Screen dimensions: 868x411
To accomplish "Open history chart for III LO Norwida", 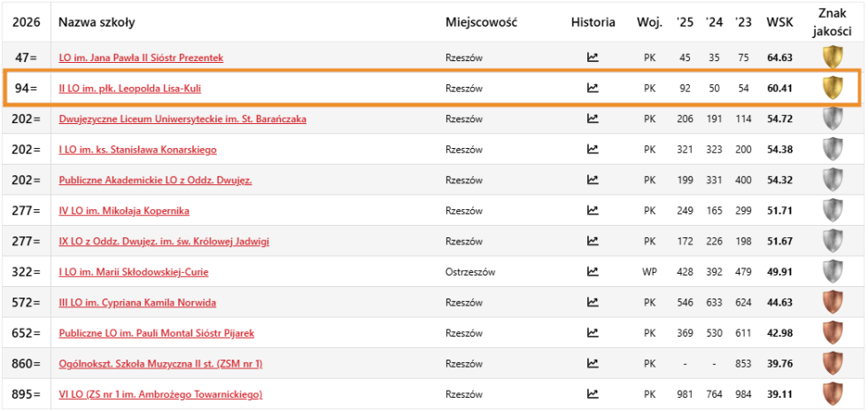I will point(593,303).
